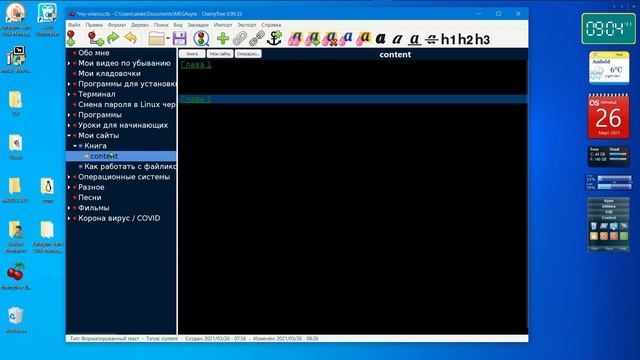Expand the Программы для установки node
The image size is (640, 360).
[69, 84]
